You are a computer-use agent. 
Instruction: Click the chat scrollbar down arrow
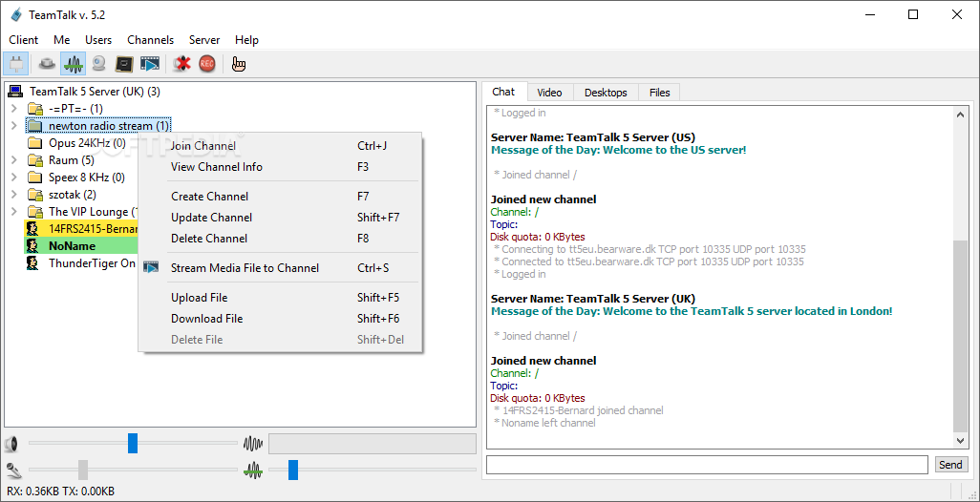(960, 441)
